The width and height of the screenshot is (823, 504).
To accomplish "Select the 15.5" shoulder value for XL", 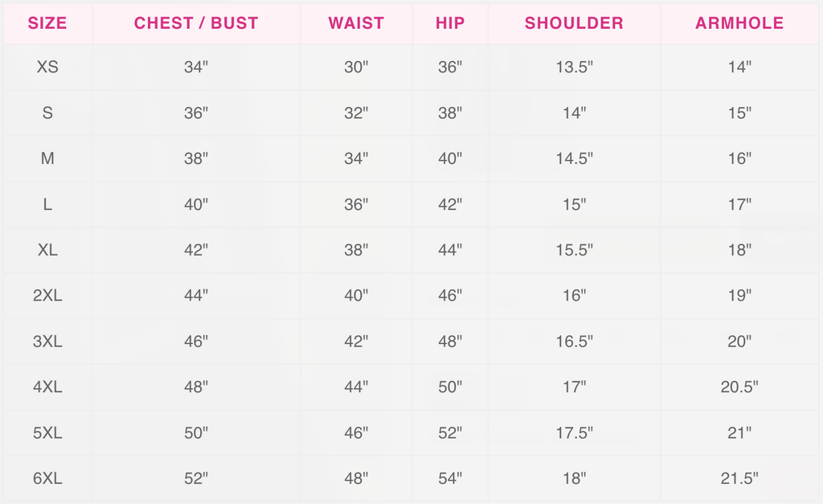I will click(574, 250).
